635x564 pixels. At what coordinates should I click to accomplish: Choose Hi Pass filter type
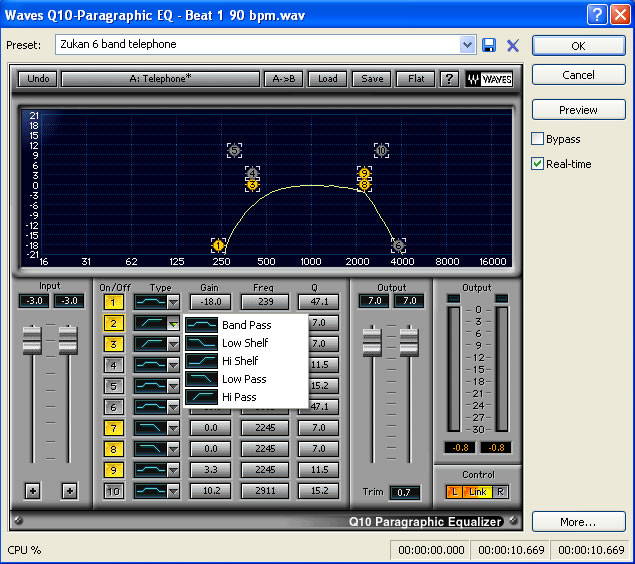click(246, 397)
